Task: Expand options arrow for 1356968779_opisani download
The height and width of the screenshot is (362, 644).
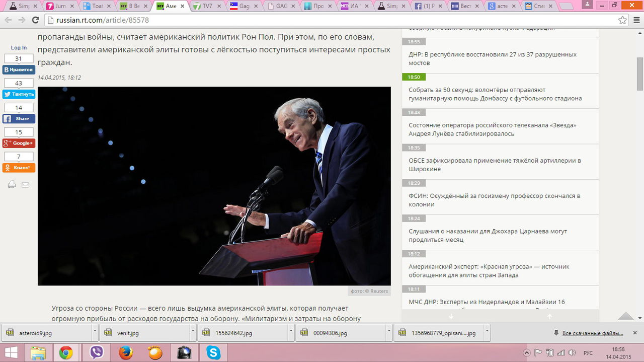Action: coord(487,333)
